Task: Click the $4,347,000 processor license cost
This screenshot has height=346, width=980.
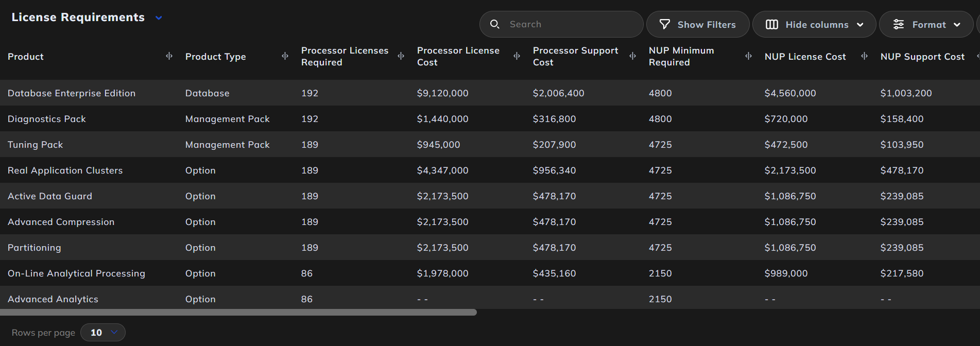Action: 443,170
